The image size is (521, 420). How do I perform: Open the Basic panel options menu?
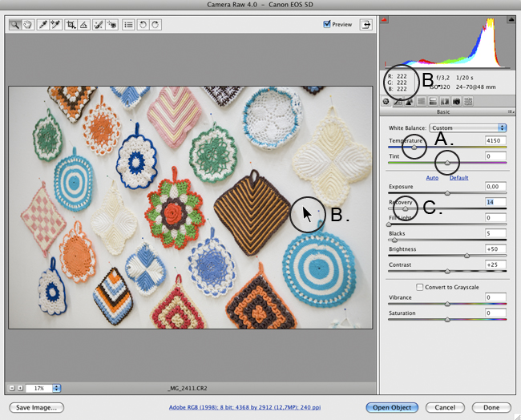pos(511,112)
